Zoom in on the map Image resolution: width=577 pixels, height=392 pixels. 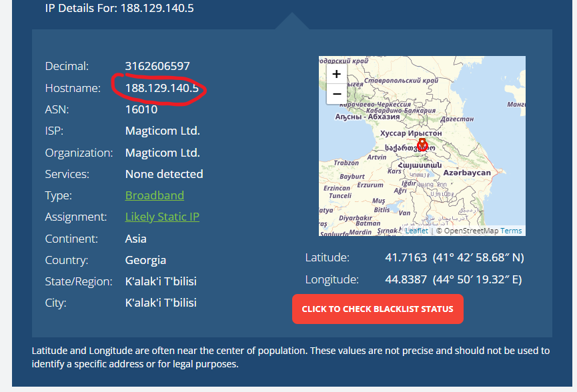point(337,74)
